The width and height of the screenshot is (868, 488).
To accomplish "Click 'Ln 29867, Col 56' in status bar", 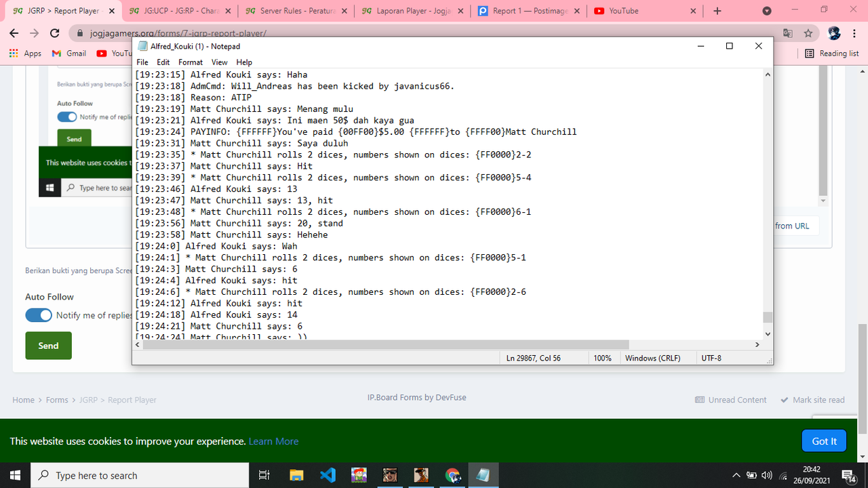I will [x=533, y=358].
